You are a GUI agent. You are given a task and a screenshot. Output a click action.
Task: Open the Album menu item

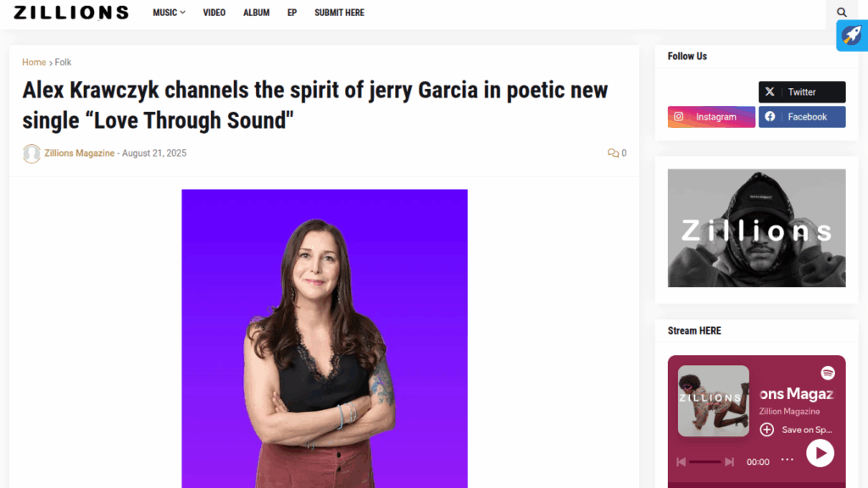point(256,13)
